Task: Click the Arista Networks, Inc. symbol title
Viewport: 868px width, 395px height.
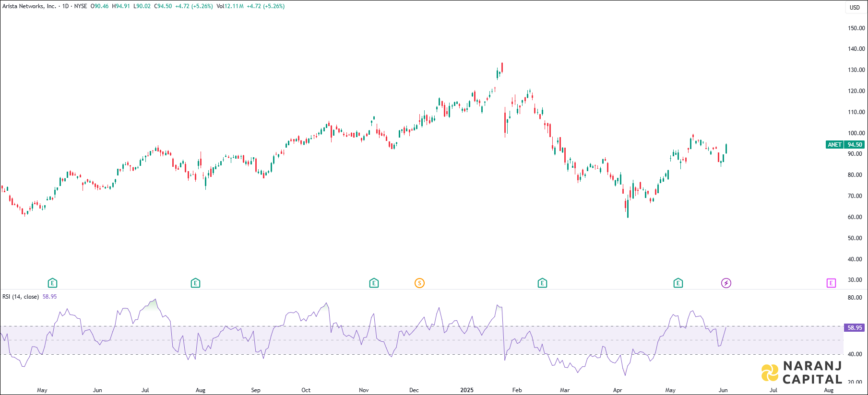Action: 29,6
